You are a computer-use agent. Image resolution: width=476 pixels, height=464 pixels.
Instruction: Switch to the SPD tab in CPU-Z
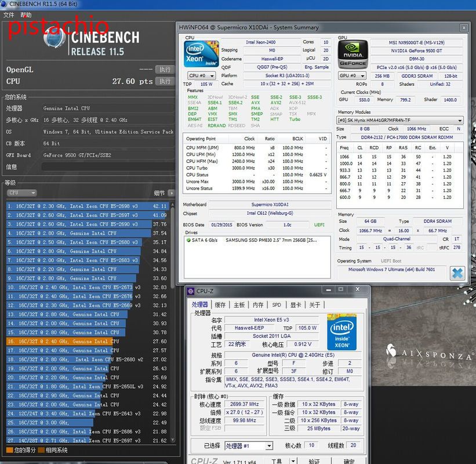277,304
